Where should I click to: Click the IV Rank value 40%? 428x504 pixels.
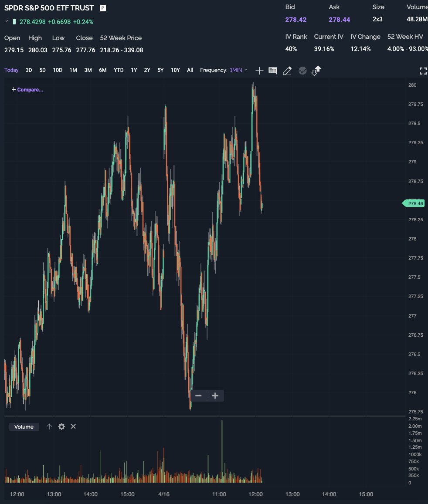tap(291, 49)
